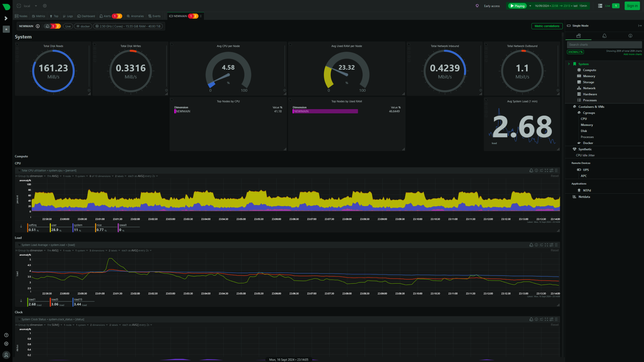
Task: Collapse the Single Node sidebar with arrow icon
Action: tap(640, 26)
